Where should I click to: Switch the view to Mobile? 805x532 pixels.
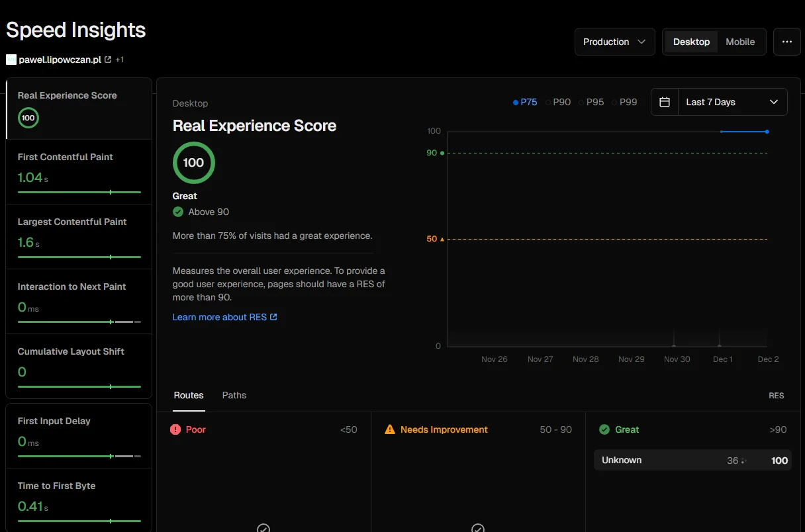coord(740,41)
